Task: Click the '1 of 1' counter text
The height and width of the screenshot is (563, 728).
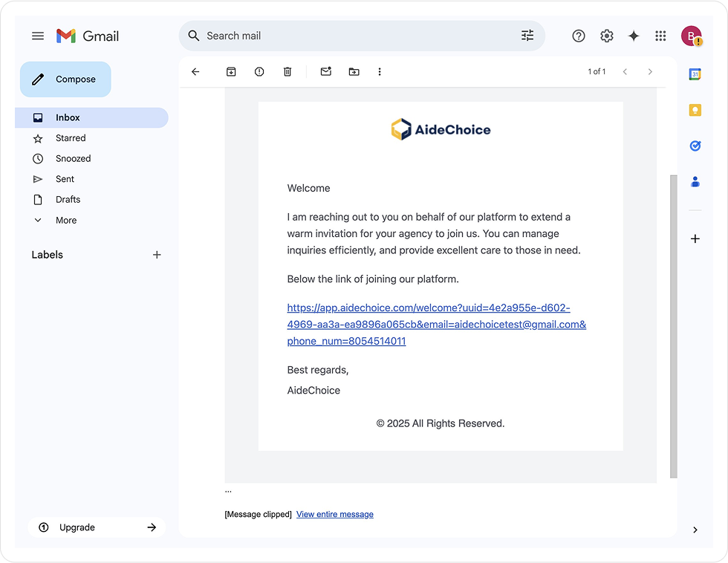Action: click(x=597, y=71)
